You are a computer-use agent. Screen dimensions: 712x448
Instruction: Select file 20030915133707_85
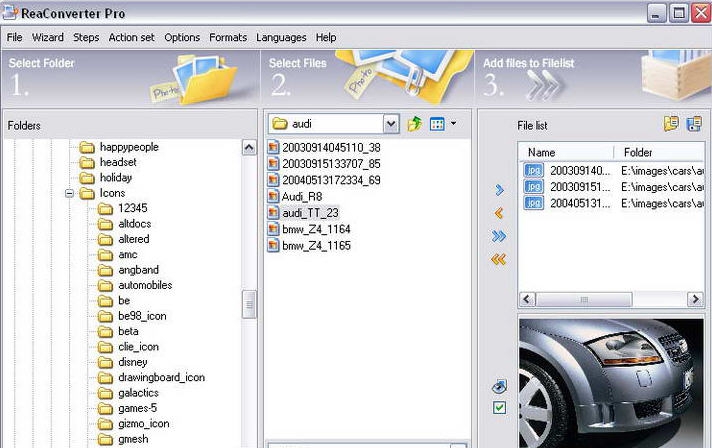(x=331, y=164)
